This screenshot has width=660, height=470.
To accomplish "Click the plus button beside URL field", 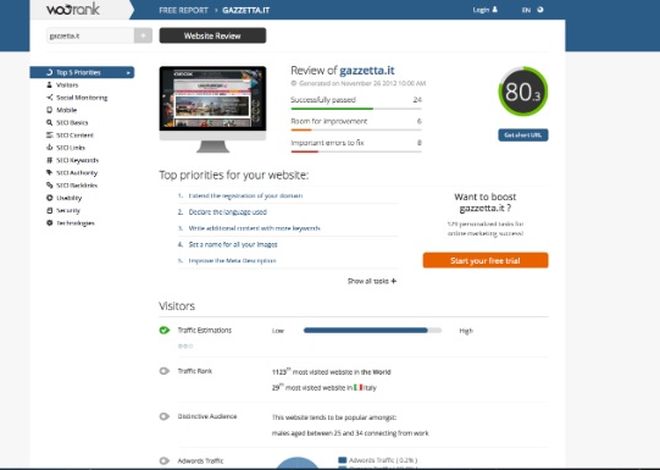I will [143, 36].
